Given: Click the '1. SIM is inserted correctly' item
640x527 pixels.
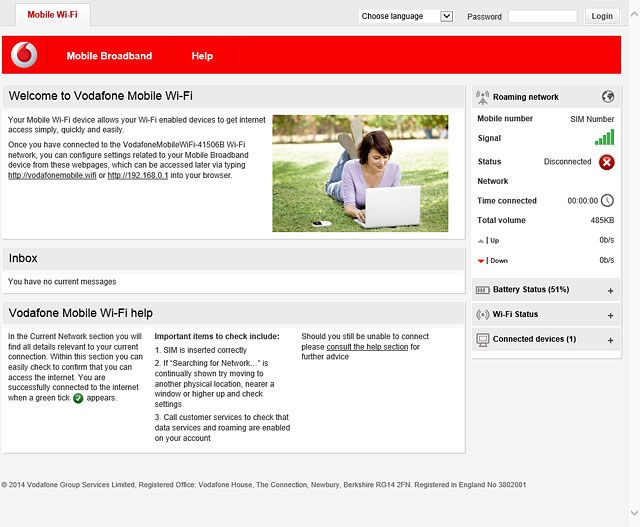Looking at the screenshot, I should 201,350.
